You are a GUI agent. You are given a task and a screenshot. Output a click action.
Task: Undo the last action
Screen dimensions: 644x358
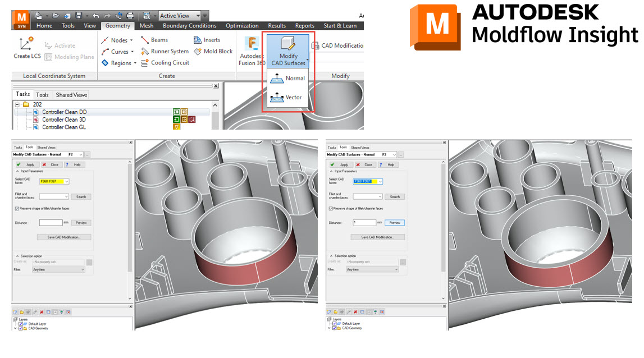[95, 16]
